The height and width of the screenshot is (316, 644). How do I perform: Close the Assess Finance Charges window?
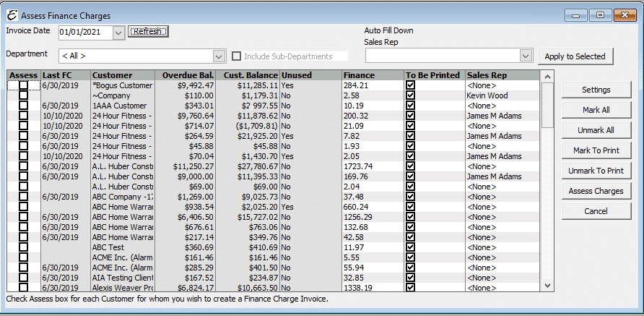pos(625,15)
